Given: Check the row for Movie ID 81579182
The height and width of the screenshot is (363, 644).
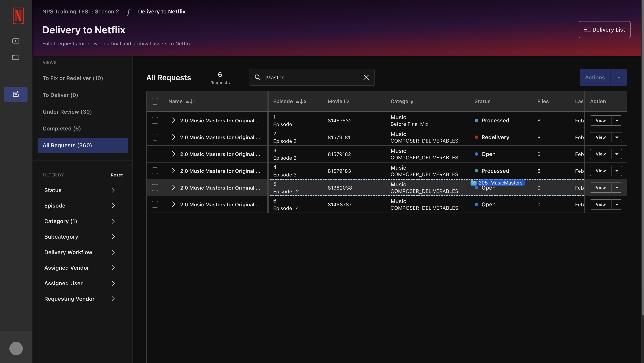Looking at the screenshot, I should [155, 154].
